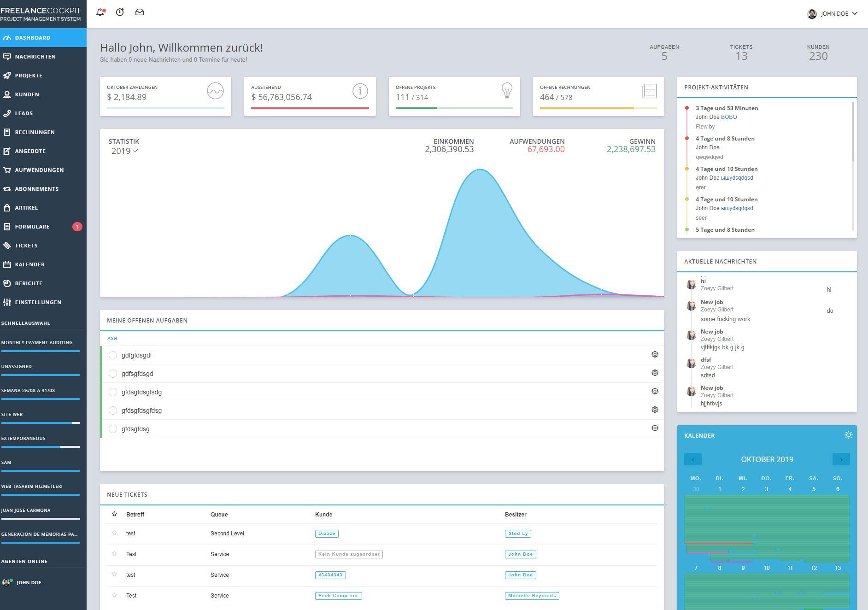Click the Site Web project progress bar
868x610 pixels.
click(x=41, y=423)
